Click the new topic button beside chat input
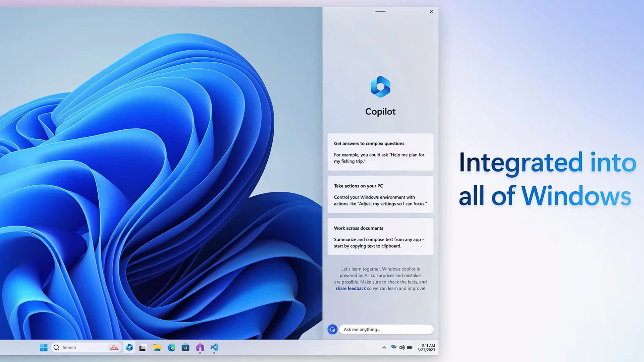Viewport: 644px width, 362px height. [332, 329]
